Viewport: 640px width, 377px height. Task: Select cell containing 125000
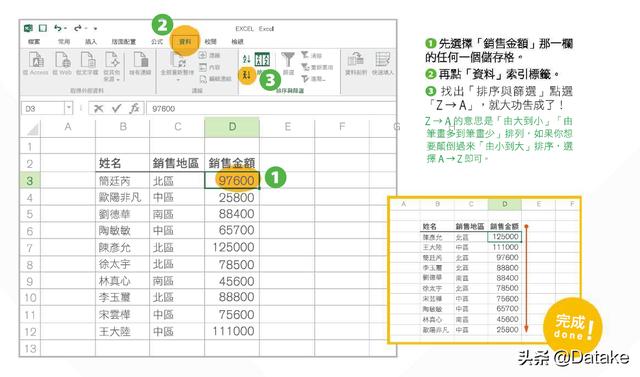[x=232, y=248]
